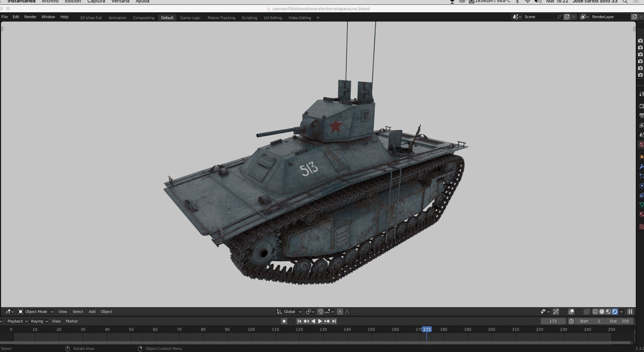Open the Object Mode dropdown
Viewport: 644px width, 352px height.
coord(36,312)
